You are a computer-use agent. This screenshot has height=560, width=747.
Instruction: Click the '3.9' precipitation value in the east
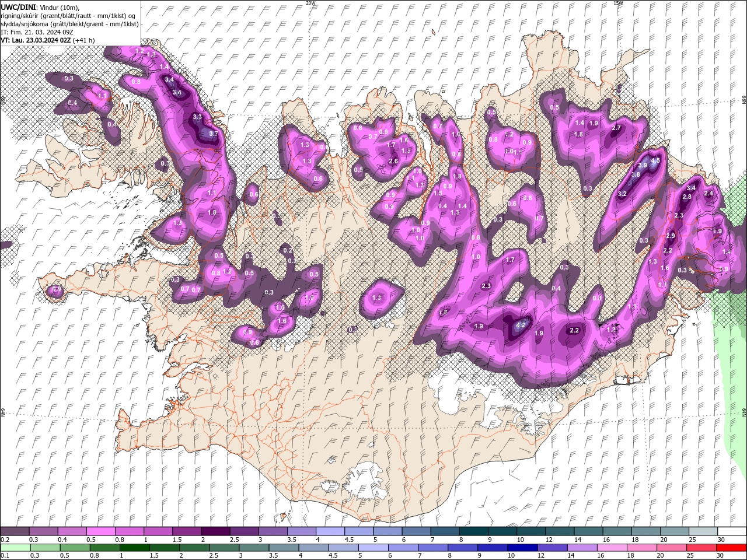(x=643, y=166)
